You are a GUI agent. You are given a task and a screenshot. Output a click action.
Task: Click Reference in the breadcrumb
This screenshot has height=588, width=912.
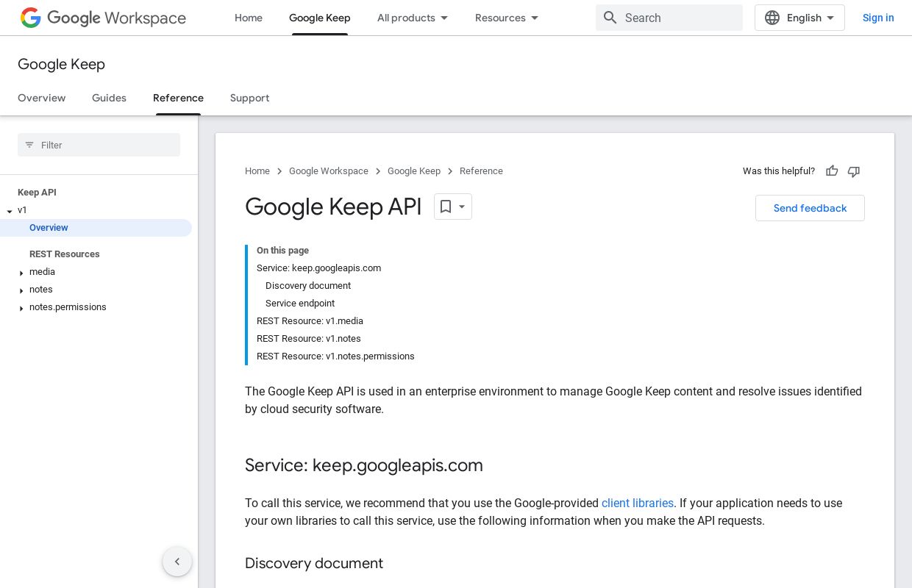481,171
